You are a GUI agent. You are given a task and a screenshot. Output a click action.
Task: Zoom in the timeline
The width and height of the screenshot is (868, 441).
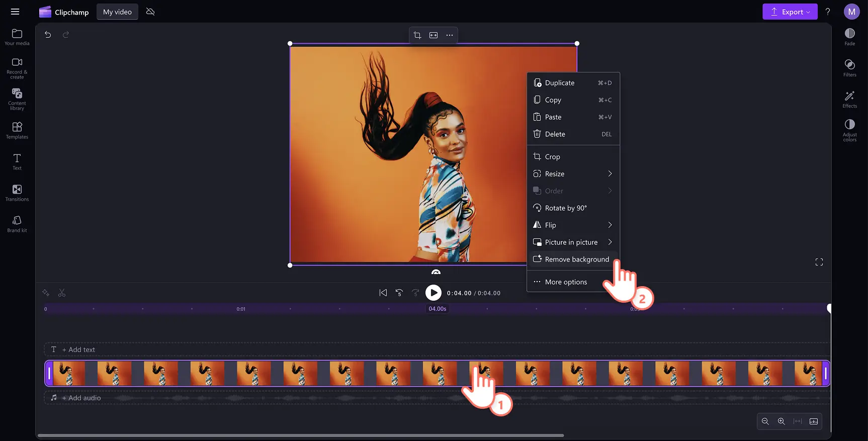point(782,421)
